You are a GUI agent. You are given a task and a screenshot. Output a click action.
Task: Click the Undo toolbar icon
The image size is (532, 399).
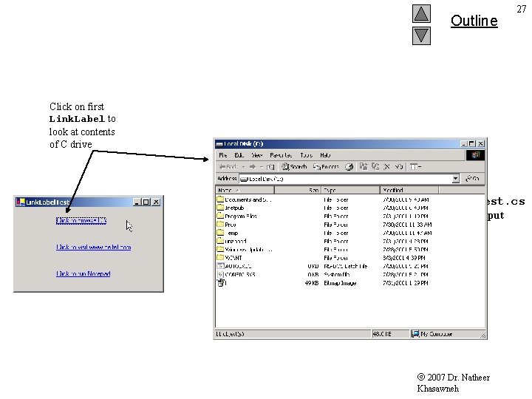[x=399, y=166]
